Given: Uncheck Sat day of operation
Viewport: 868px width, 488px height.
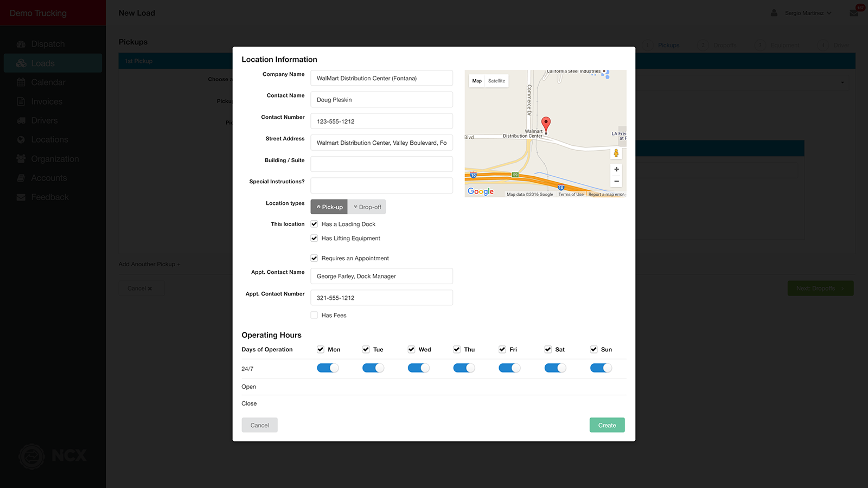Looking at the screenshot, I should [x=548, y=350].
